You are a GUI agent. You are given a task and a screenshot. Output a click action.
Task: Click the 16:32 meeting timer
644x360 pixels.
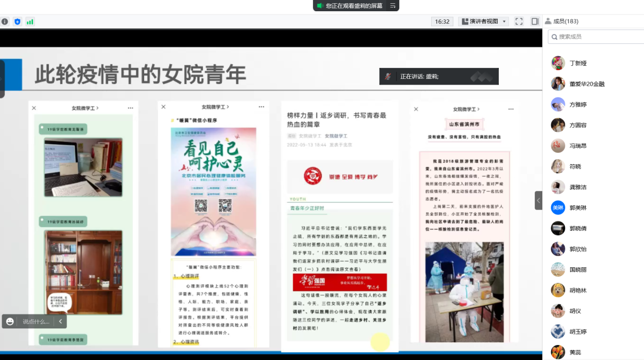pyautogui.click(x=442, y=21)
